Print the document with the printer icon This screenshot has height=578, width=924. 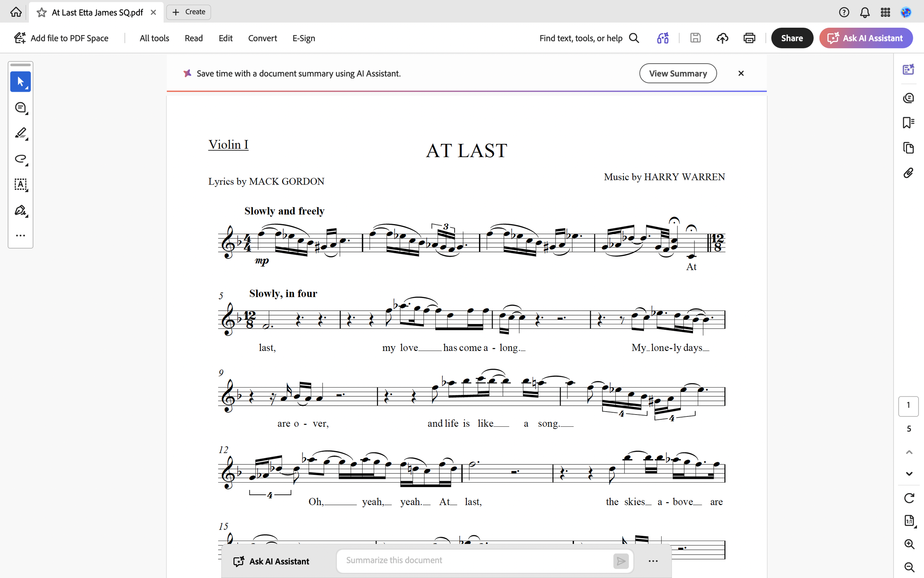tap(749, 38)
